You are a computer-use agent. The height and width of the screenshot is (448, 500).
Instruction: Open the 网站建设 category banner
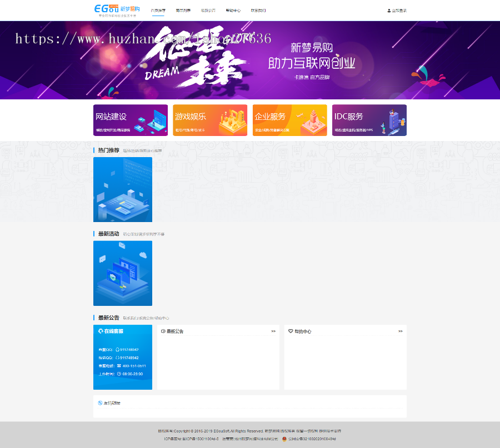131,120
